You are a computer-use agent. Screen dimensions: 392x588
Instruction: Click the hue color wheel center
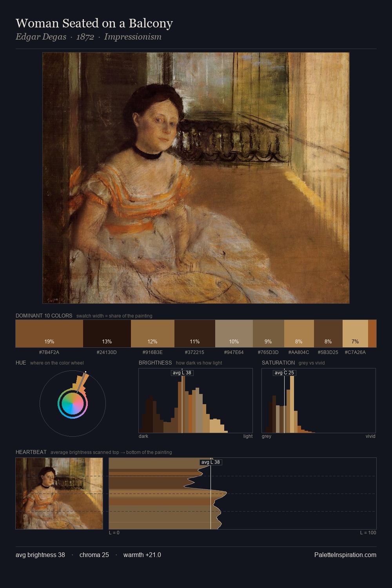tap(73, 403)
